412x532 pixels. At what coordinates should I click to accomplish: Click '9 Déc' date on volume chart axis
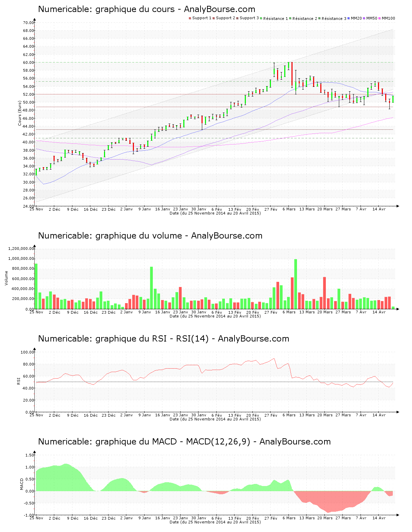click(x=72, y=312)
